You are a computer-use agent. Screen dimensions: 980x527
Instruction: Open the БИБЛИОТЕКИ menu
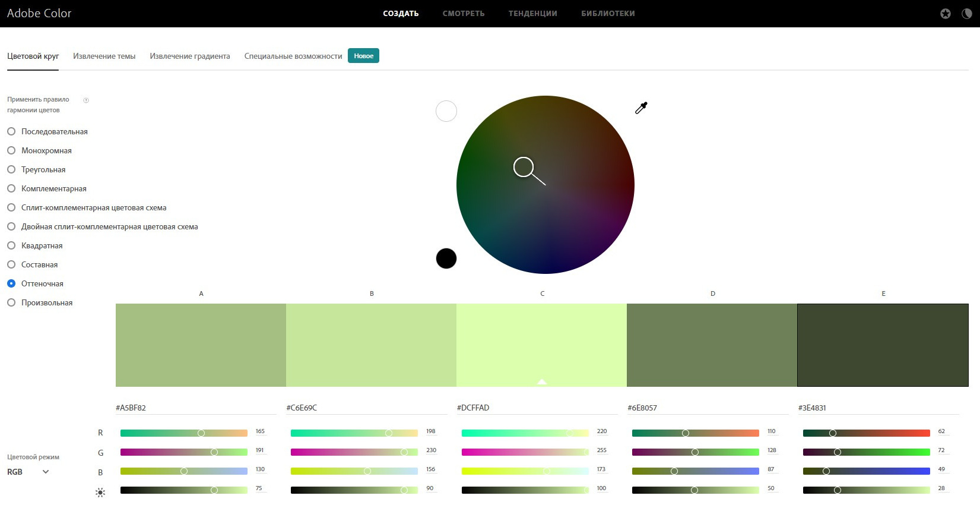click(x=608, y=13)
